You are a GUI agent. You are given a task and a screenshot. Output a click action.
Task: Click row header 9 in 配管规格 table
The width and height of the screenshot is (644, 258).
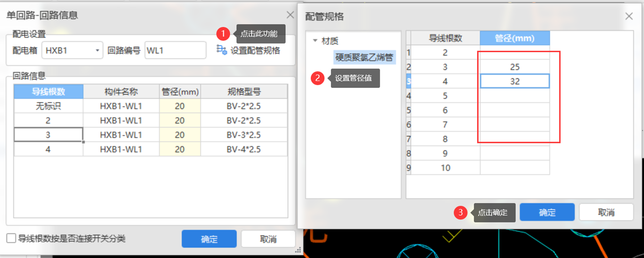click(x=409, y=168)
